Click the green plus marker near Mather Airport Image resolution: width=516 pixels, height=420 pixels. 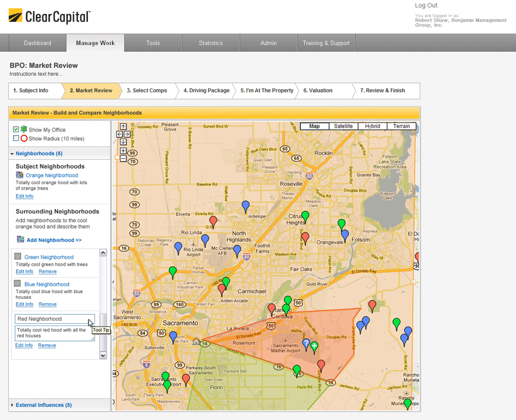coord(314,346)
